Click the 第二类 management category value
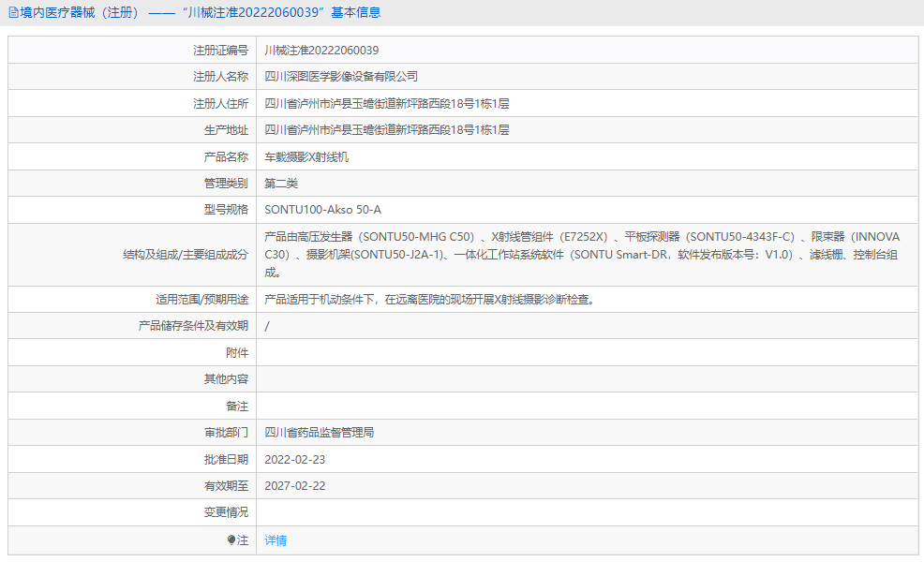Image resolution: width=924 pixels, height=562 pixels. tap(281, 184)
